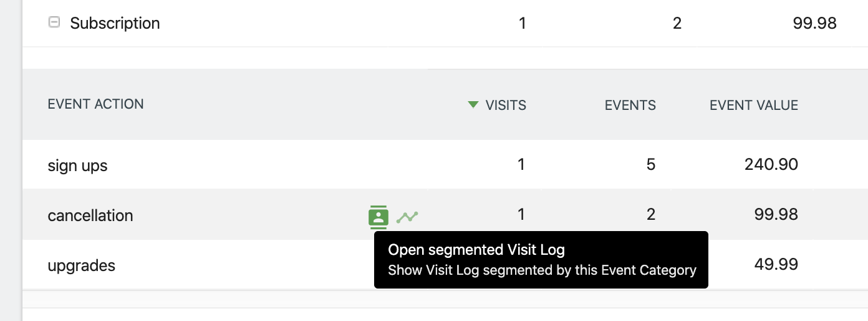Click sign ups event value 240.90
The width and height of the screenshot is (868, 321).
point(771,165)
